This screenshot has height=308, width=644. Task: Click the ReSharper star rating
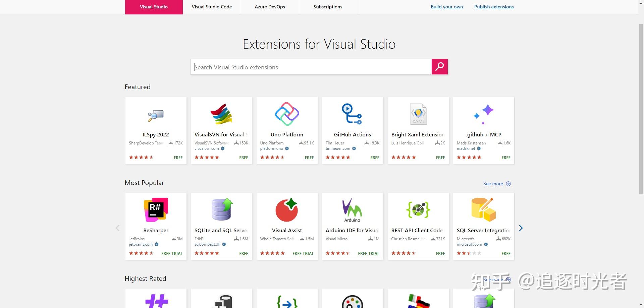[141, 253]
